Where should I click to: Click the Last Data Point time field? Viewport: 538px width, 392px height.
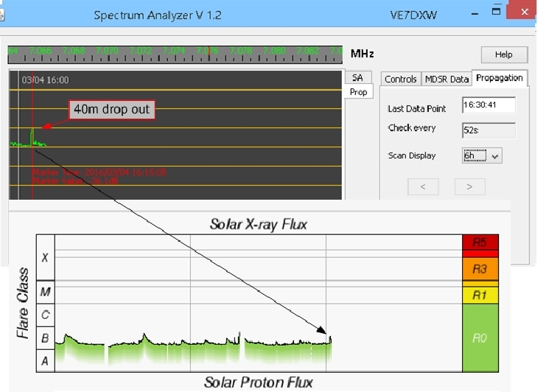click(489, 105)
